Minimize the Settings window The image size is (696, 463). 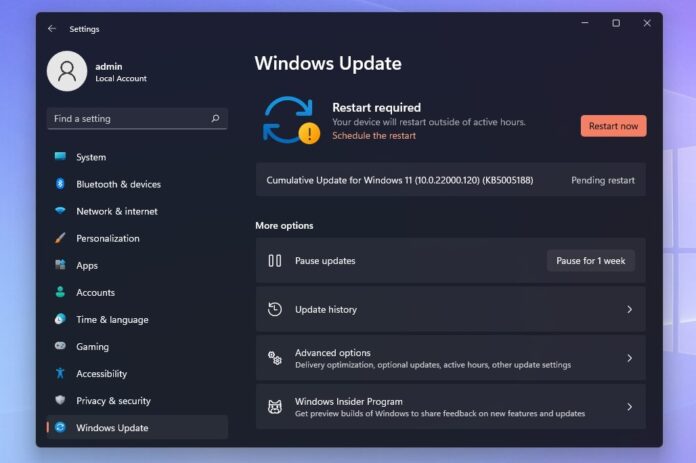(x=585, y=23)
